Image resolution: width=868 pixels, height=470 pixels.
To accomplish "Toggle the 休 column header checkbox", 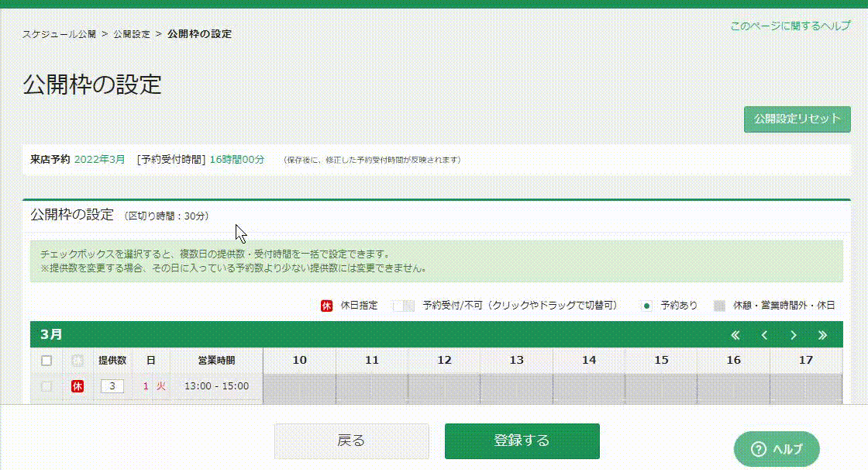I will 77,359.
